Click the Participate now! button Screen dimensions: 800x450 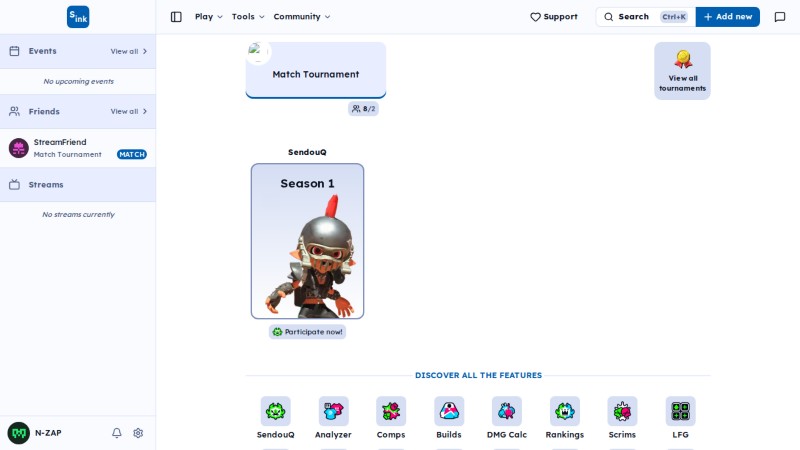(307, 332)
